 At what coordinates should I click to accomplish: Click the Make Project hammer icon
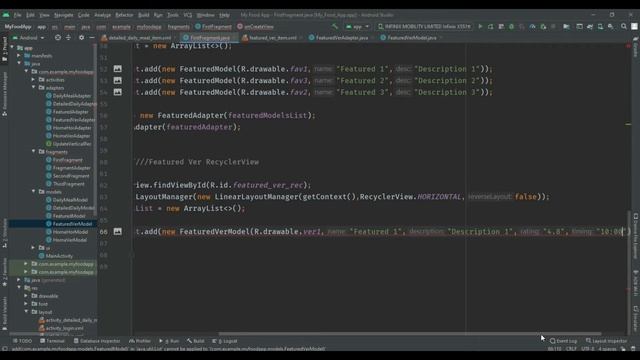335,27
